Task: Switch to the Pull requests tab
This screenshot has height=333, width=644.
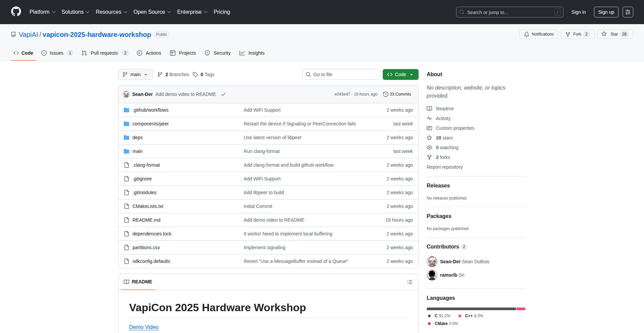Action: pos(104,53)
